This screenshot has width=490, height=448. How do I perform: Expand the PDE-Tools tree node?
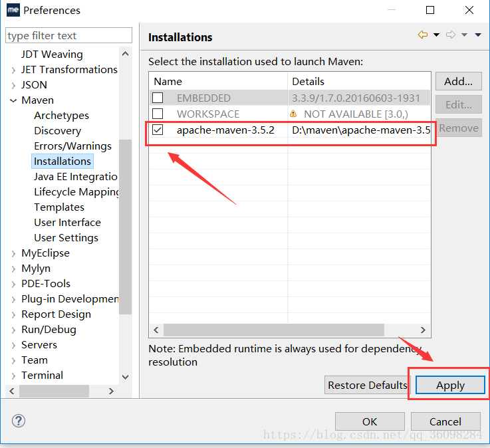[x=13, y=284]
